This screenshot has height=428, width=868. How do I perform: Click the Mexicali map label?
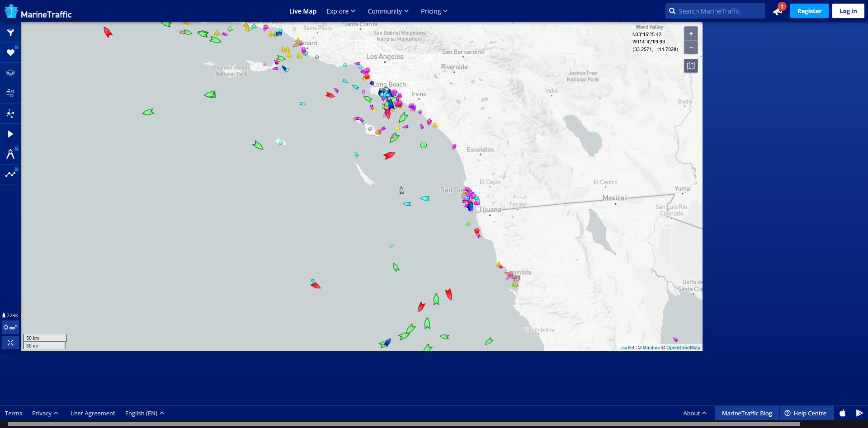(615, 198)
